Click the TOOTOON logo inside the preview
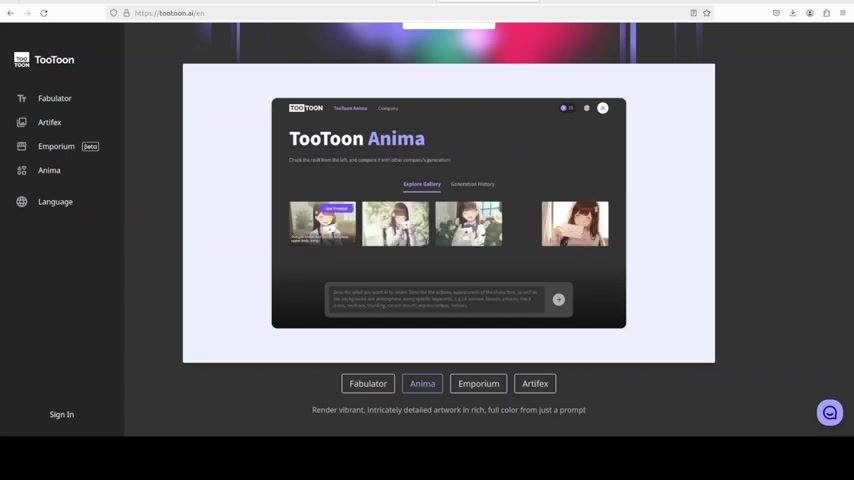Viewport: 854px width, 480px height. (x=306, y=108)
